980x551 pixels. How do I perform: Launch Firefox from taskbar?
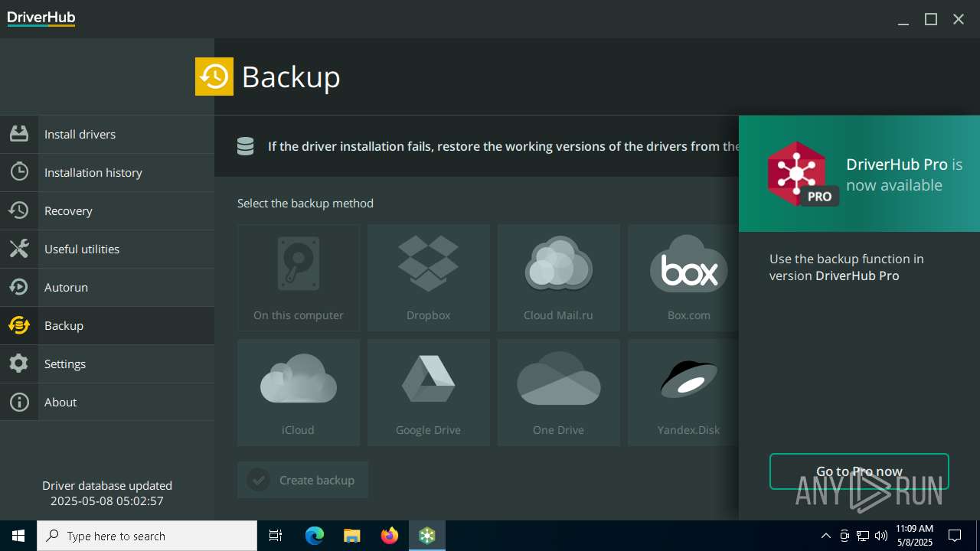[x=390, y=536]
